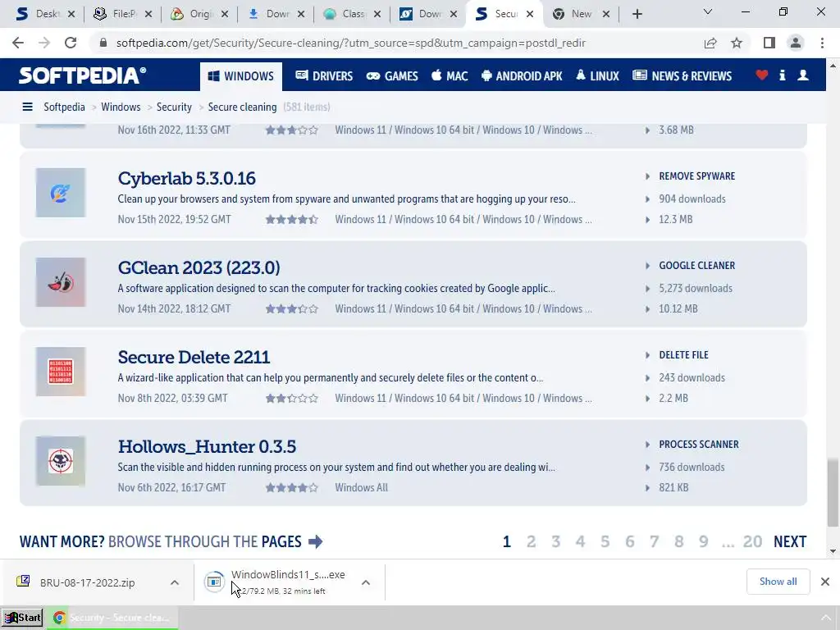The width and height of the screenshot is (840, 630).
Task: Open GClean 2023 (223.0) title link
Action: point(199,268)
